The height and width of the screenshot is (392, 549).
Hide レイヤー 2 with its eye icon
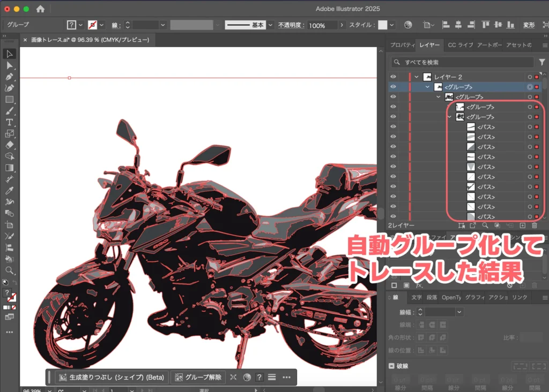tap(393, 77)
